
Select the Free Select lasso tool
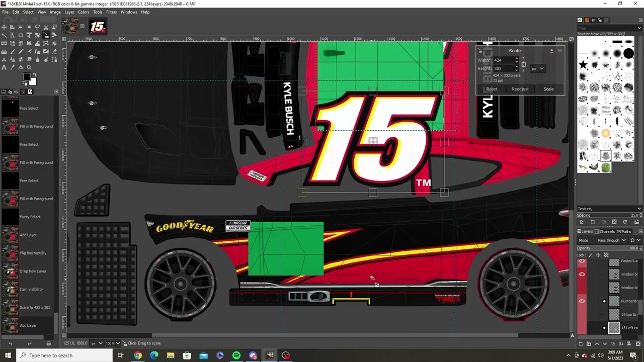(37, 27)
